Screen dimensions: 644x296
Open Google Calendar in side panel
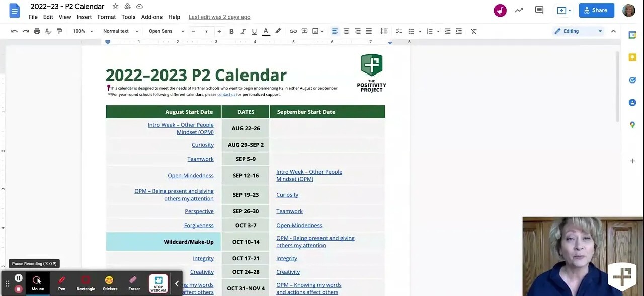tap(632, 35)
